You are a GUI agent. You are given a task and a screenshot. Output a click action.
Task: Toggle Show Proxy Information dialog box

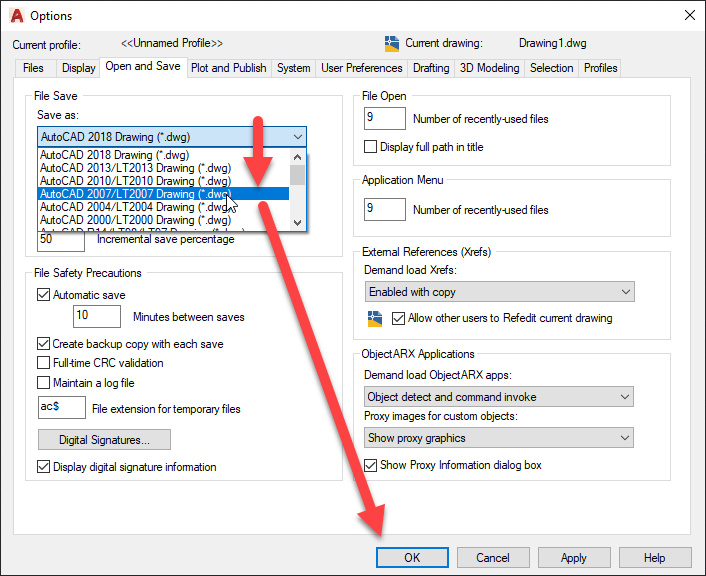coord(370,465)
